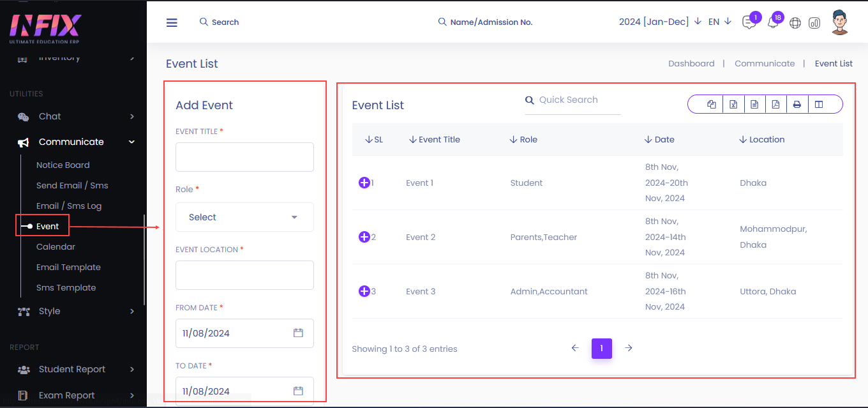Open Send Email / Sms menu item
The height and width of the screenshot is (408, 868).
tap(72, 185)
